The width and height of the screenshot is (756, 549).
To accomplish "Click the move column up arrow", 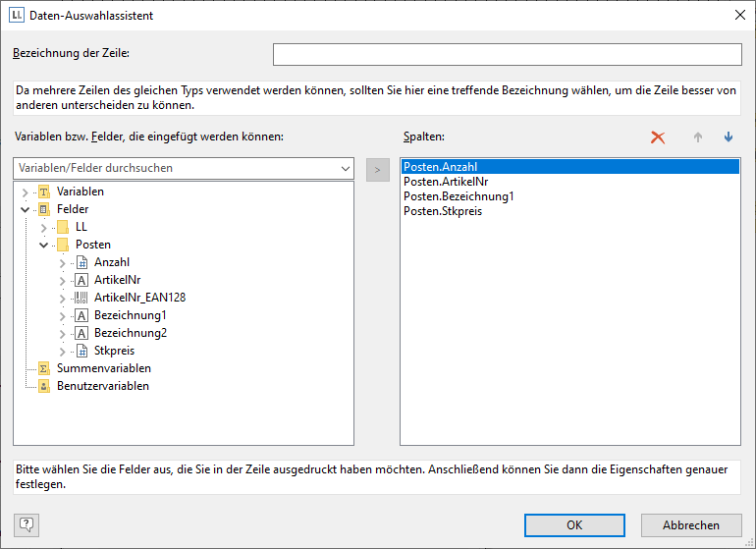I will pyautogui.click(x=698, y=137).
